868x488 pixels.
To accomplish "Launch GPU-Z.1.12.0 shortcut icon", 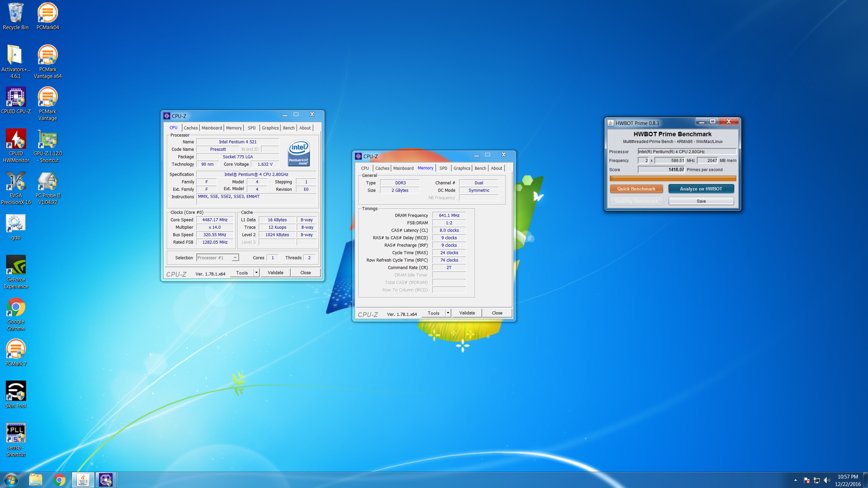I will [47, 146].
